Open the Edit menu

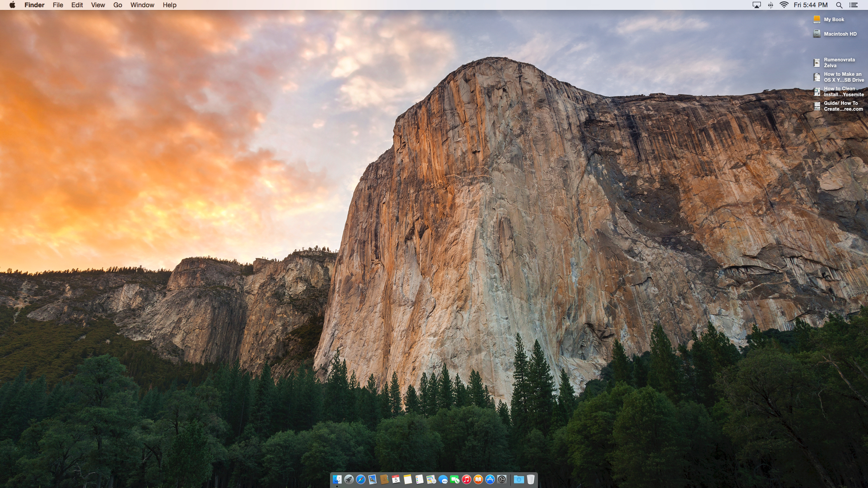pos(77,5)
